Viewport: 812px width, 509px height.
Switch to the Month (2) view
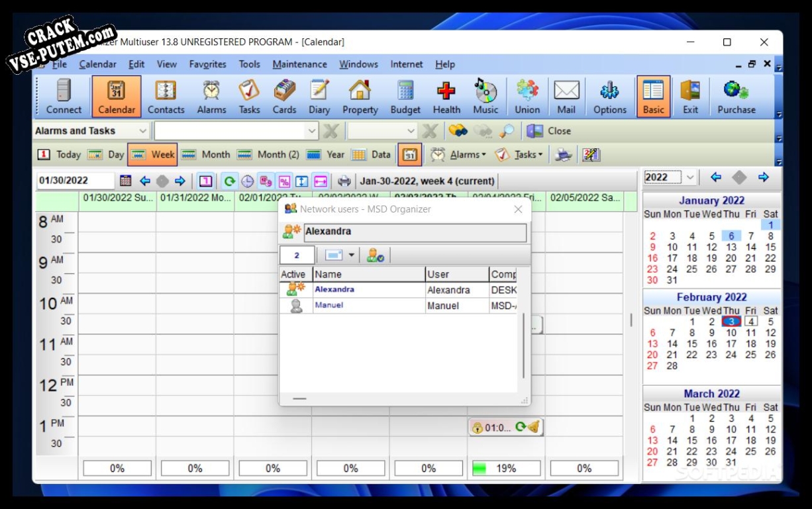pyautogui.click(x=268, y=155)
